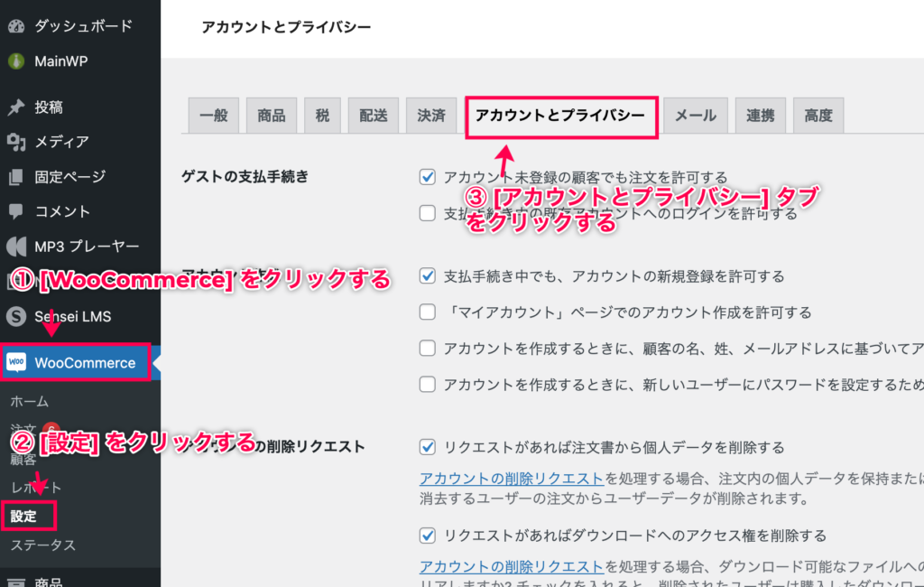This screenshot has width=924, height=587.
Task: Go to WooCommerce ホーム submenu
Action: pyautogui.click(x=30, y=401)
